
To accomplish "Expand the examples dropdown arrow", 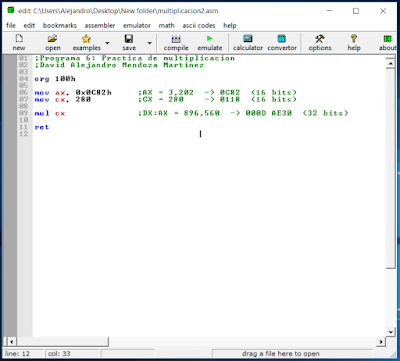I will 107,43.
